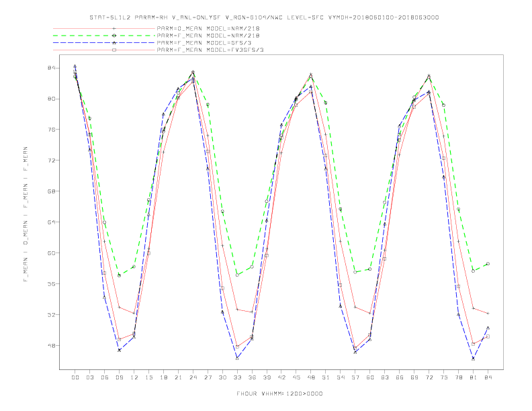Click x-axis forecast hour label 06
Image resolution: width=532 pixels, height=411 pixels.
pos(105,377)
